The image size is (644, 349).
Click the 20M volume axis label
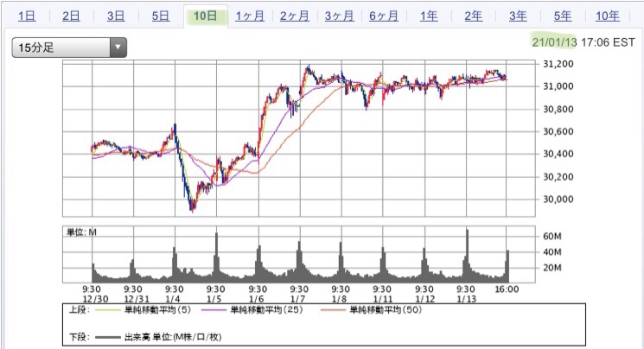coord(552,268)
